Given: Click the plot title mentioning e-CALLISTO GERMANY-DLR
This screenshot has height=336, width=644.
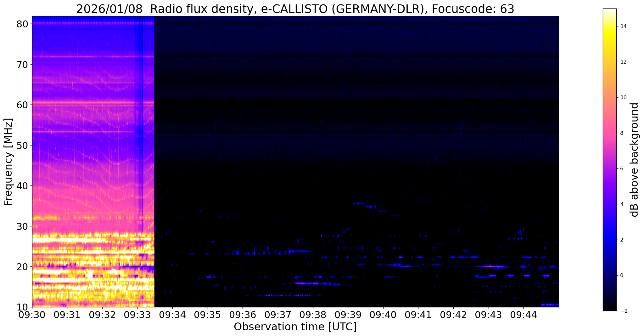Looking at the screenshot, I should pos(295,9).
